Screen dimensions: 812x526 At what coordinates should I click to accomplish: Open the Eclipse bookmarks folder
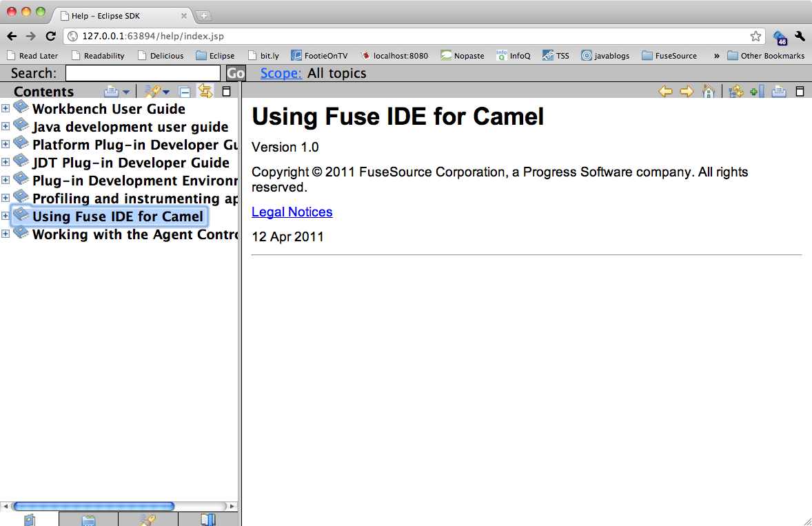point(216,55)
